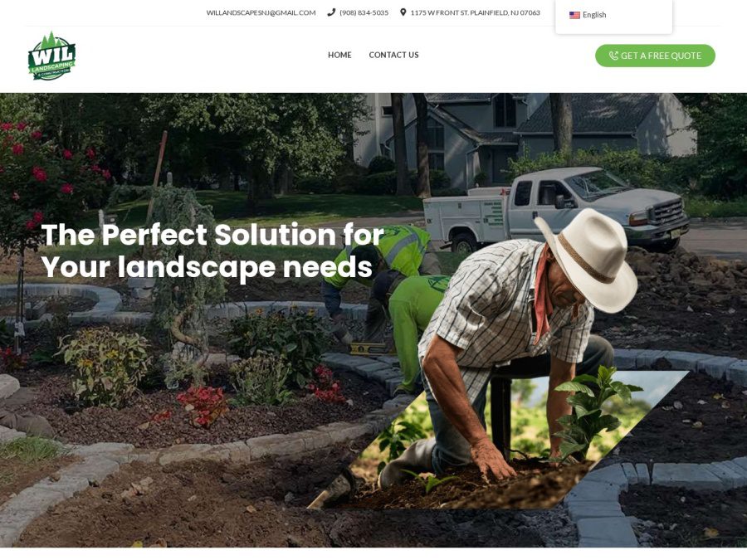The height and width of the screenshot is (560, 747).
Task: Click the US flag icon
Action: [574, 15]
